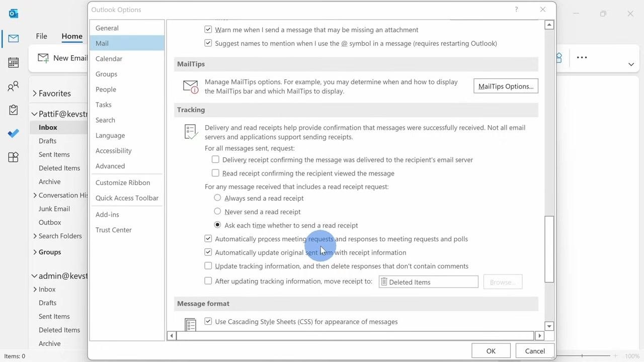The width and height of the screenshot is (644, 362).
Task: Open the Advanced options category
Action: tap(127, 166)
